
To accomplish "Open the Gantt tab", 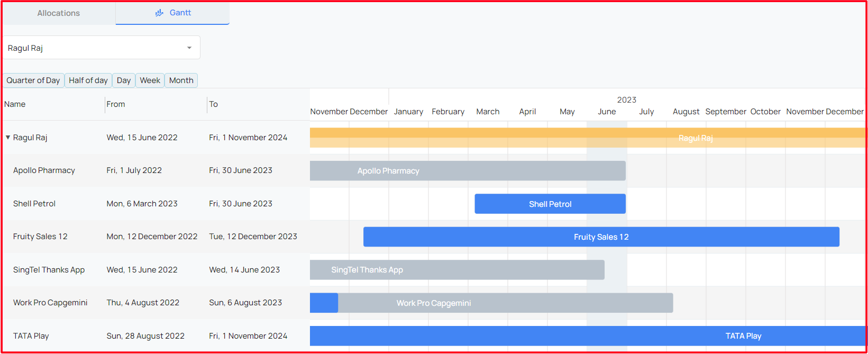I will (x=172, y=13).
